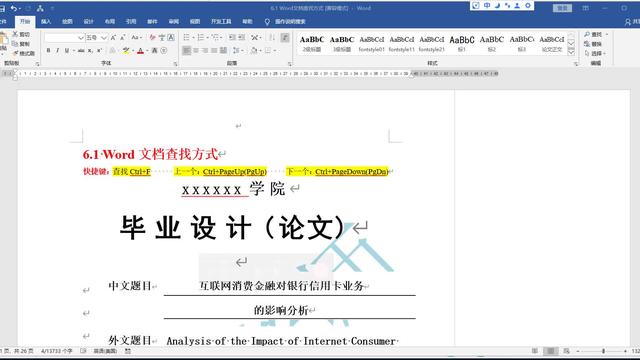Open the References ribbon tab
The width and height of the screenshot is (640, 360).
(131, 22)
